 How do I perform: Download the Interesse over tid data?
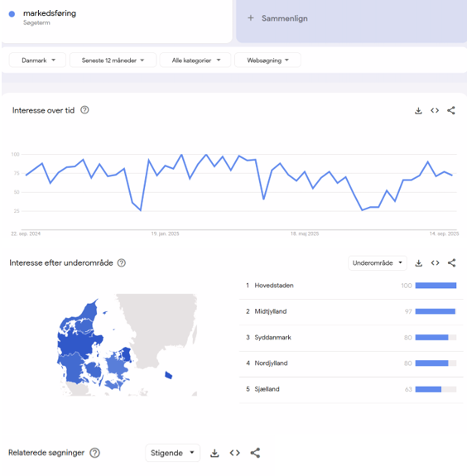(418, 110)
